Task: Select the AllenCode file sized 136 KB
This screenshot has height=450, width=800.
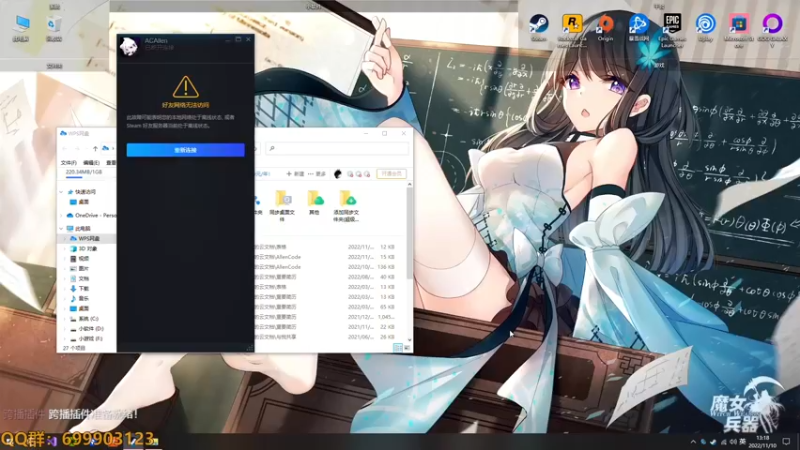Action: [324, 267]
